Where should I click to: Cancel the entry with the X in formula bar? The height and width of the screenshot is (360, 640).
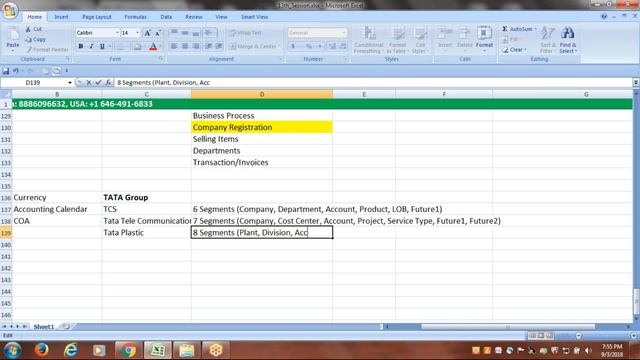pos(89,82)
